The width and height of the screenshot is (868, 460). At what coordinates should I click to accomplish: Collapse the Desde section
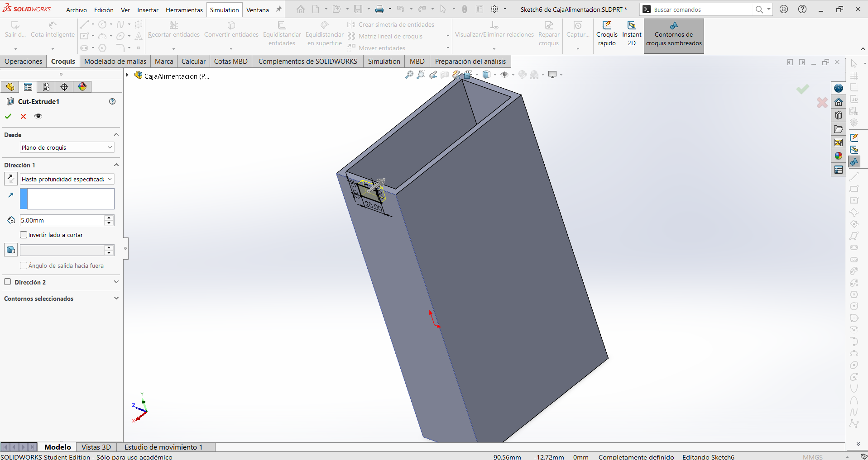click(116, 135)
